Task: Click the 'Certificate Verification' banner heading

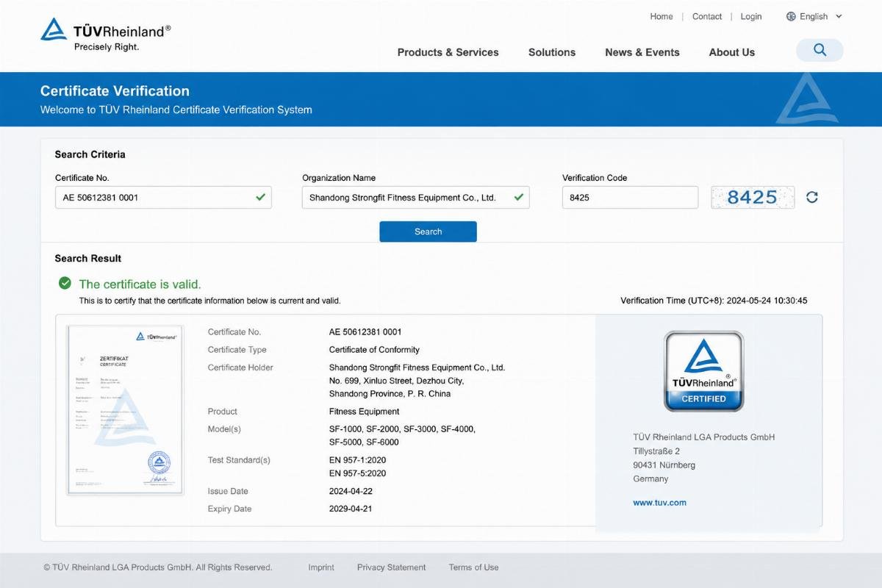Action: pos(115,91)
